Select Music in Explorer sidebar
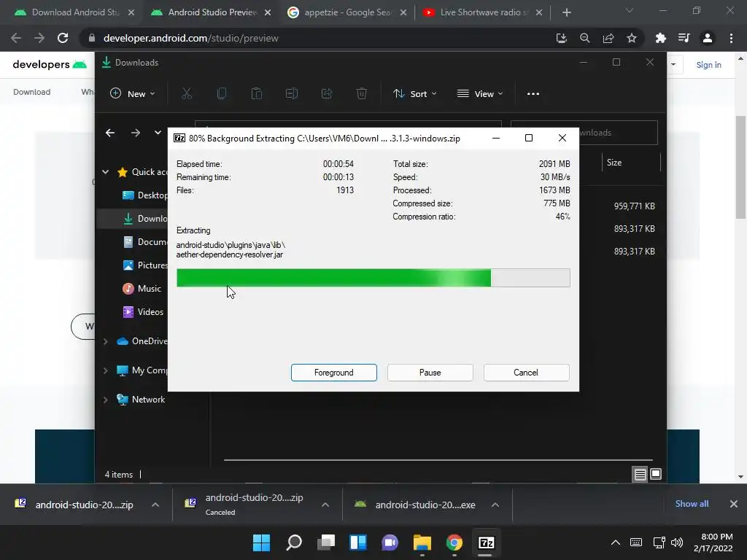 [x=142, y=289]
